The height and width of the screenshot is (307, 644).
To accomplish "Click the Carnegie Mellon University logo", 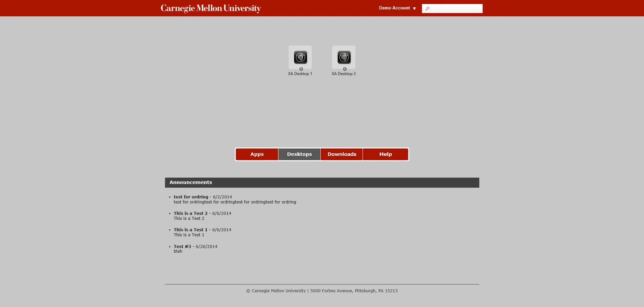I will 211,8.
